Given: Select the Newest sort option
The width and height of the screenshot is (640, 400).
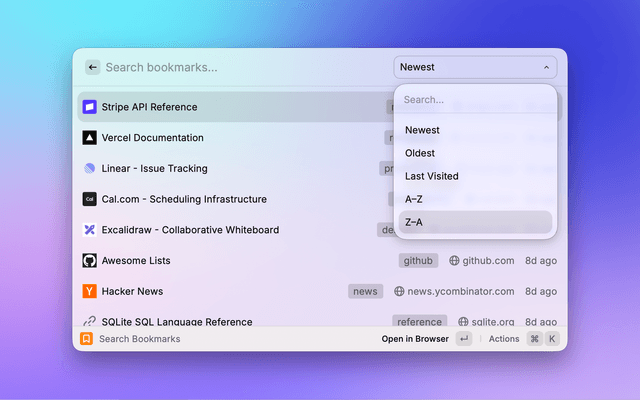Looking at the screenshot, I should pos(422,130).
